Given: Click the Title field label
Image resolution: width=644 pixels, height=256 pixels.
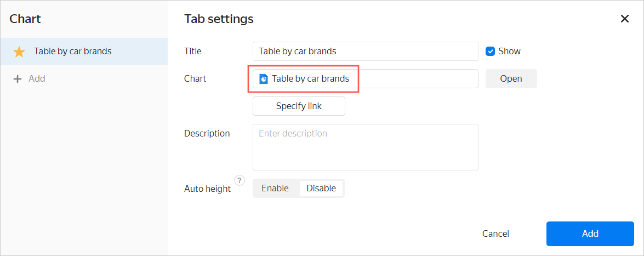Looking at the screenshot, I should pos(193,52).
